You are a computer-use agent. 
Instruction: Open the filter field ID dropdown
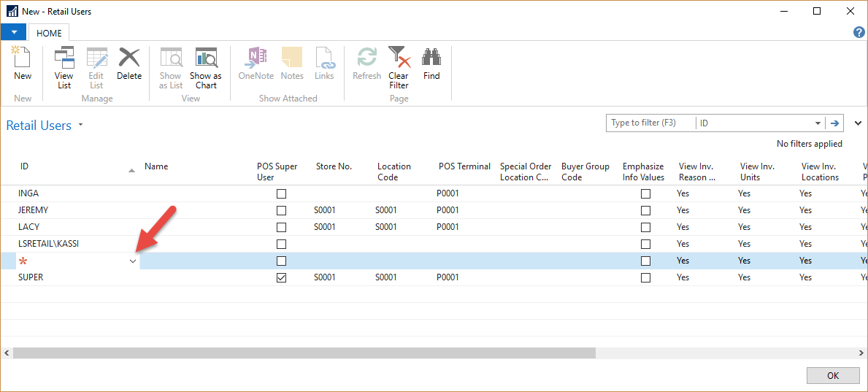tap(818, 123)
